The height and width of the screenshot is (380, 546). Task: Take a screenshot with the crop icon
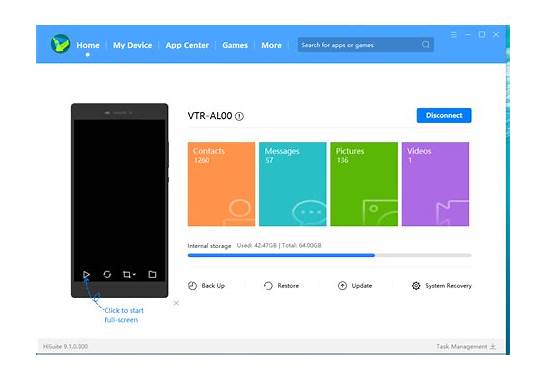click(x=127, y=274)
